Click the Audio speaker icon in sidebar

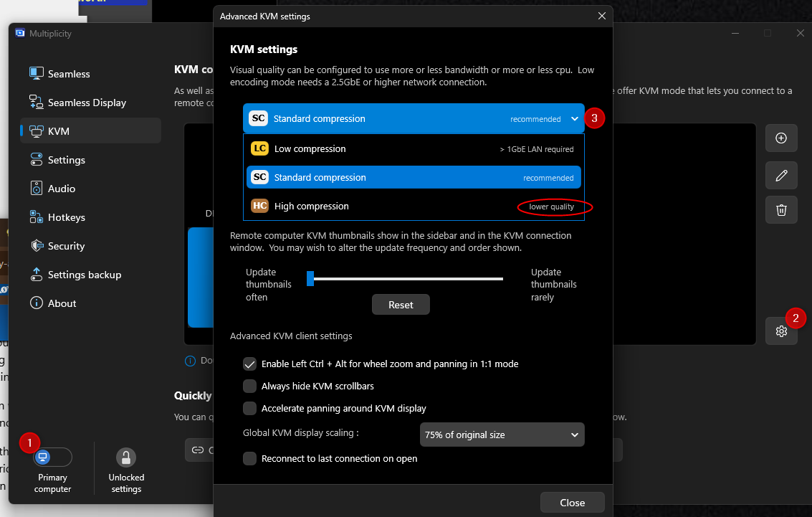(x=37, y=188)
